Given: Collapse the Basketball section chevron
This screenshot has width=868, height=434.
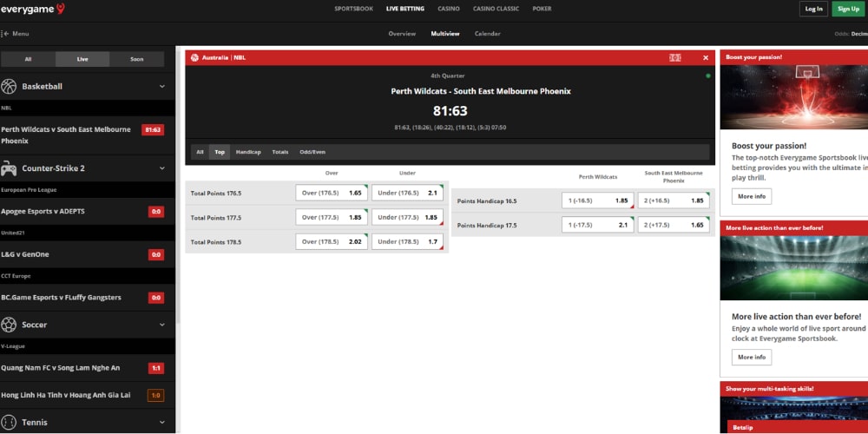Looking at the screenshot, I should click(x=162, y=86).
